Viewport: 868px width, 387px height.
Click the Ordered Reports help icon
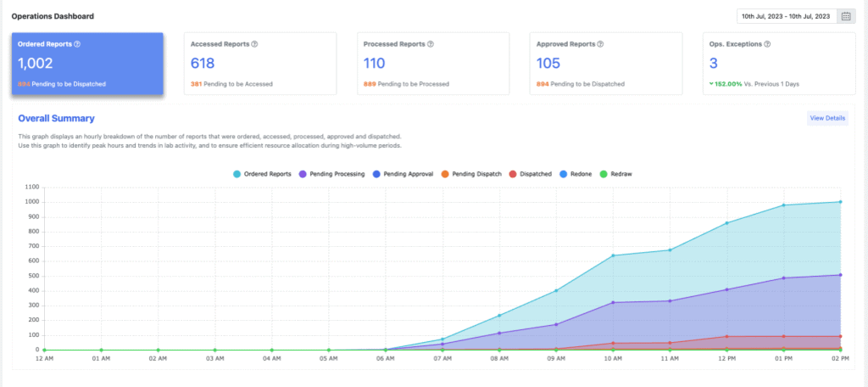[77, 43]
